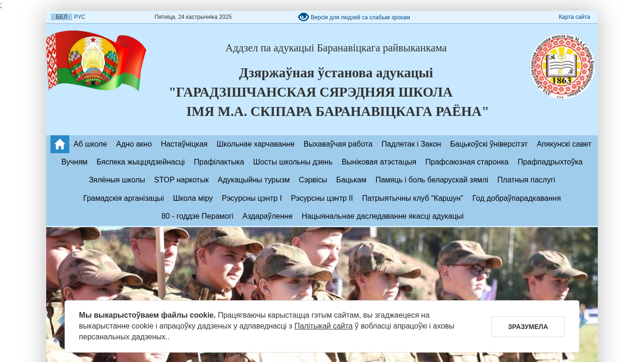Go to Аздараўленне page
This screenshot has width=644, height=362.
coord(267,216)
